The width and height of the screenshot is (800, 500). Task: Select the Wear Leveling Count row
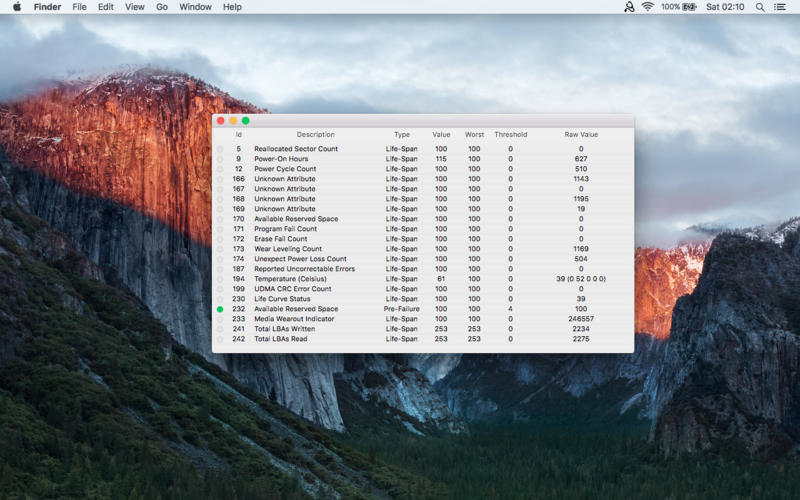[423, 249]
